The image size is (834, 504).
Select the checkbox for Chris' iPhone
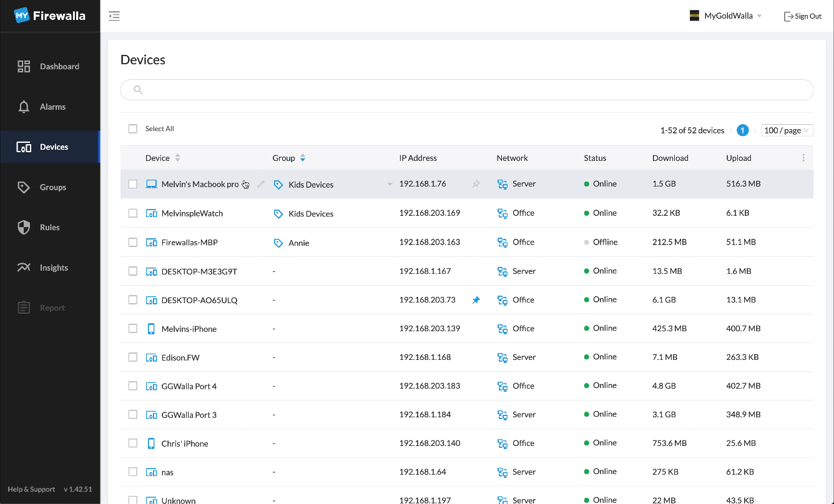tap(133, 443)
